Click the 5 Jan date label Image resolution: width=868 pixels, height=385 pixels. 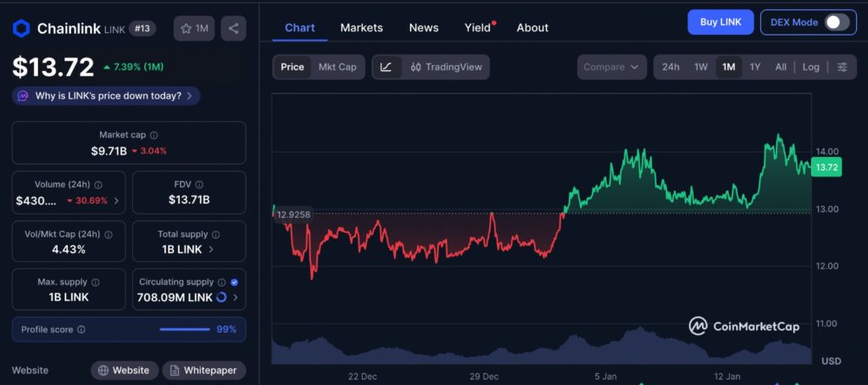[x=605, y=377]
